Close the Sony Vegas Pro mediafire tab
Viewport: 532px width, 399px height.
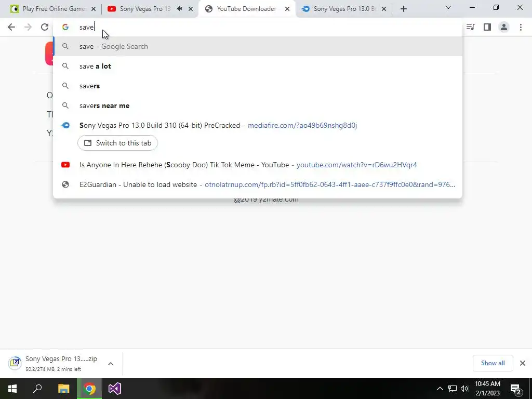coord(384,9)
